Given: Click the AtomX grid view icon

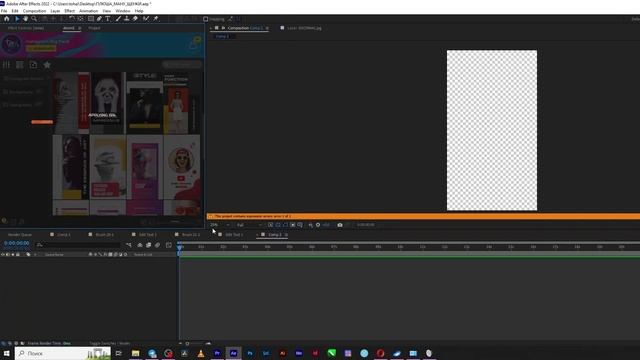Looking at the screenshot, I should click(19, 64).
